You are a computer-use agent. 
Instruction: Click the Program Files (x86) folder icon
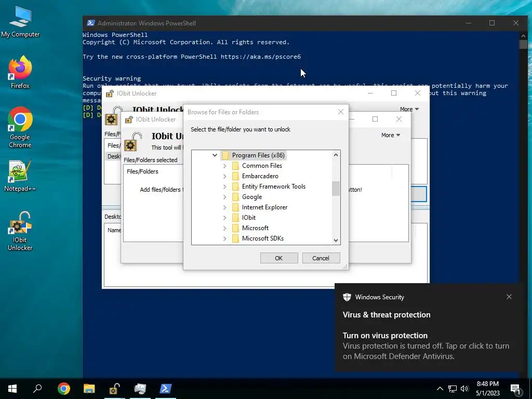(x=225, y=155)
